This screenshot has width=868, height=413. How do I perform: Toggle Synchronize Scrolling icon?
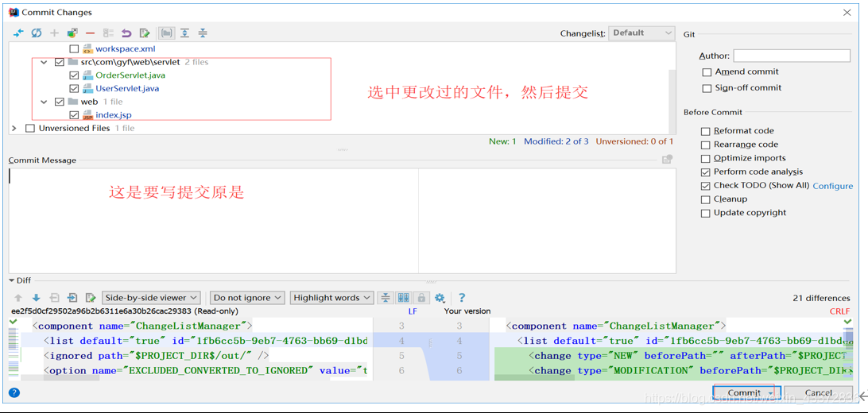[403, 298]
